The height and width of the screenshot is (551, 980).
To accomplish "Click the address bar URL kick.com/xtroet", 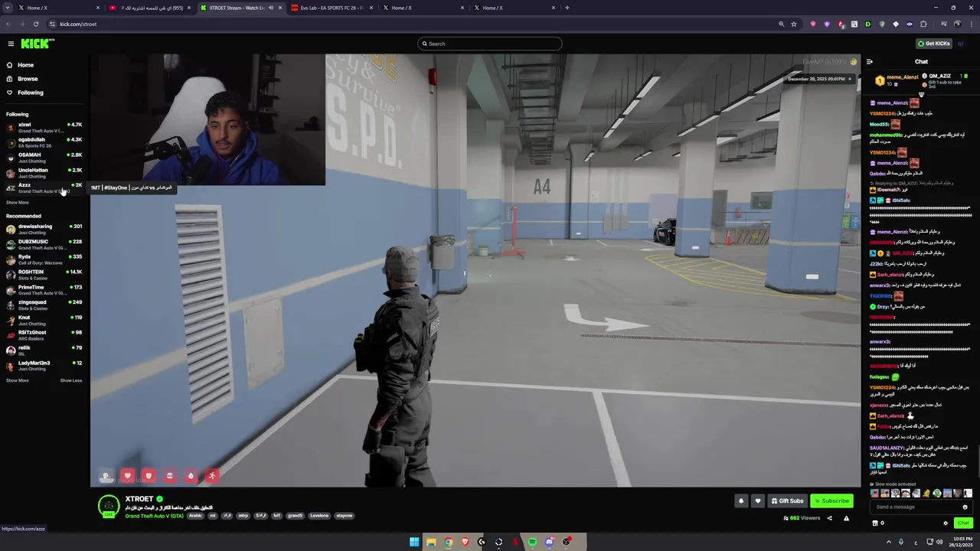I will [x=78, y=24].
